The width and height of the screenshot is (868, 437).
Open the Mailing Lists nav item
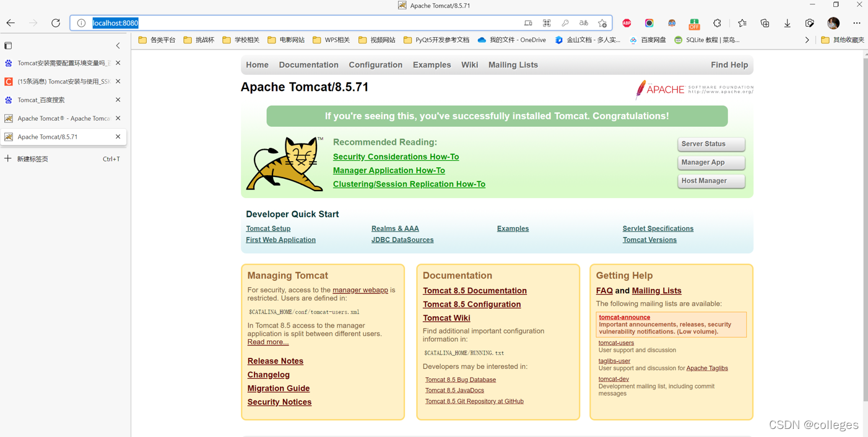tap(513, 65)
